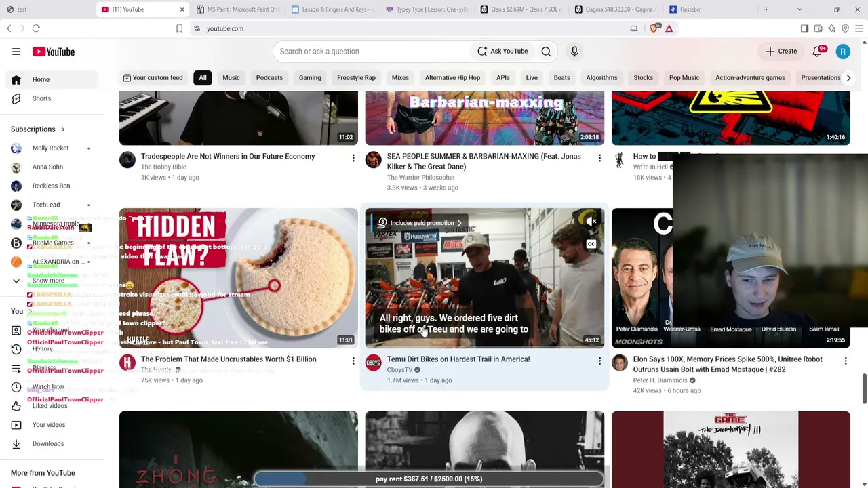Unmute the Temu Dirt Bikes preview

click(x=591, y=221)
